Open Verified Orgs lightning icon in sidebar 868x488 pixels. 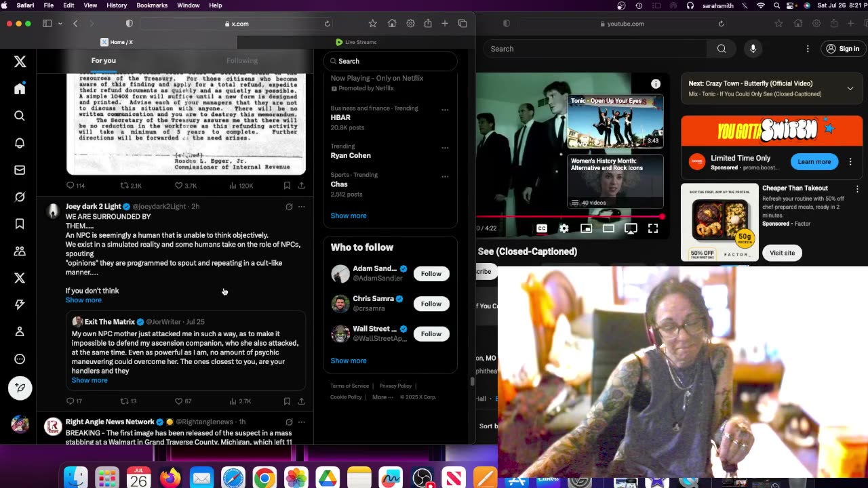click(x=20, y=305)
